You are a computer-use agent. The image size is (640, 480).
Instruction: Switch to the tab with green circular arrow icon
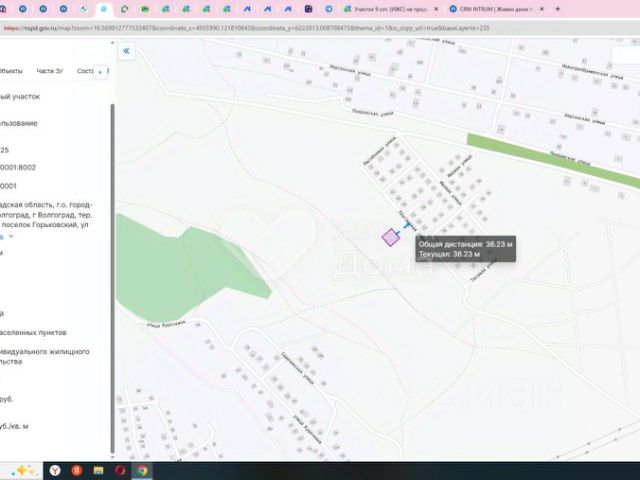(x=124, y=9)
